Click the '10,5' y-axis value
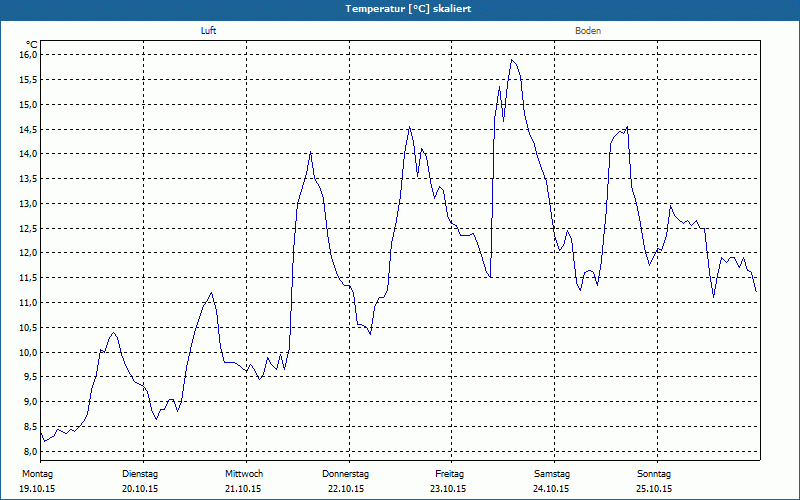This screenshot has width=800, height=500. coord(29,327)
